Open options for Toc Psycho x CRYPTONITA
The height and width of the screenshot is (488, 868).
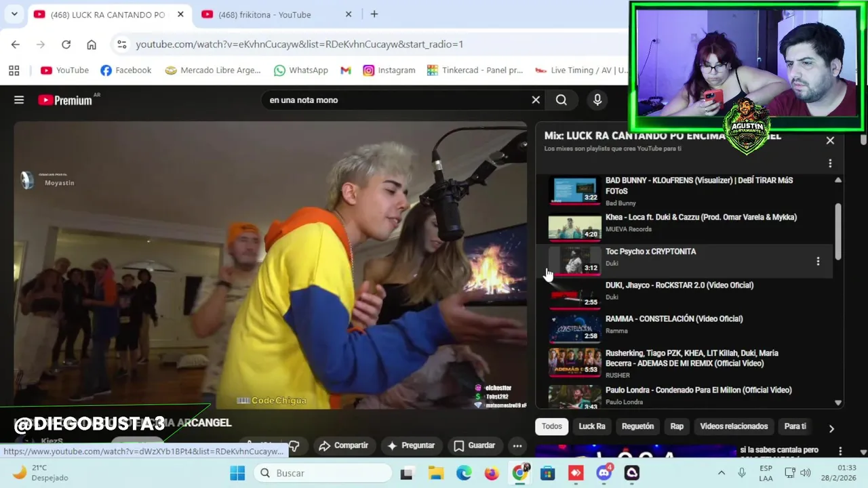coord(818,261)
